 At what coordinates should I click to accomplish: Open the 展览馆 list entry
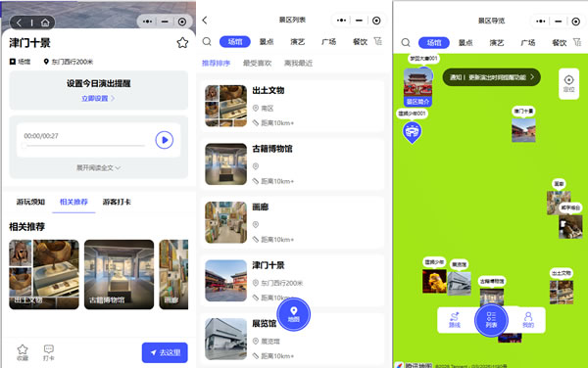tap(292, 340)
